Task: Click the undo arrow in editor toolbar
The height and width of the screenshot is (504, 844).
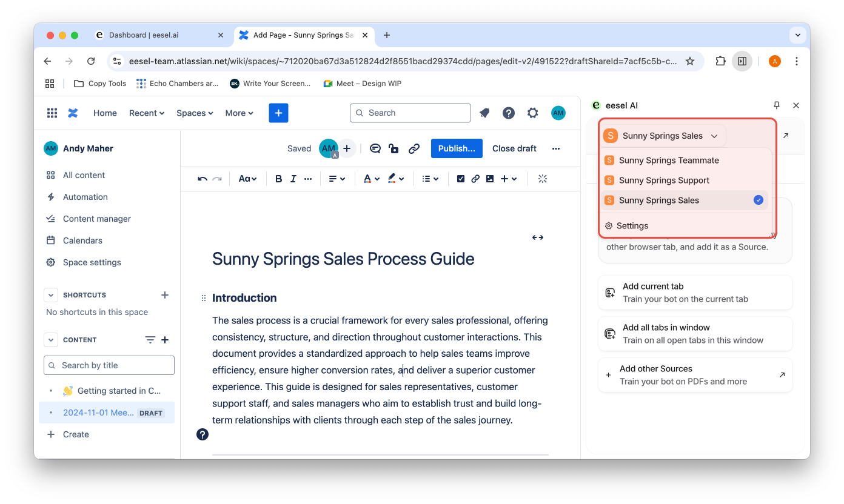Action: point(203,179)
